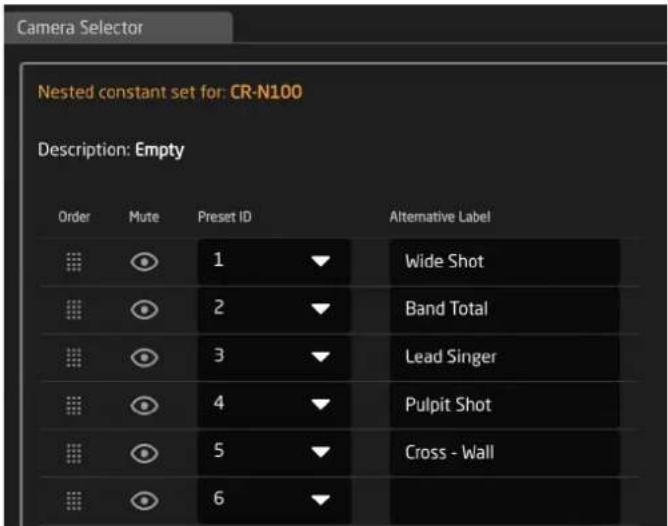Toggle the mute eye for Lead Singer
This screenshot has width=668, height=526.
[x=144, y=357]
